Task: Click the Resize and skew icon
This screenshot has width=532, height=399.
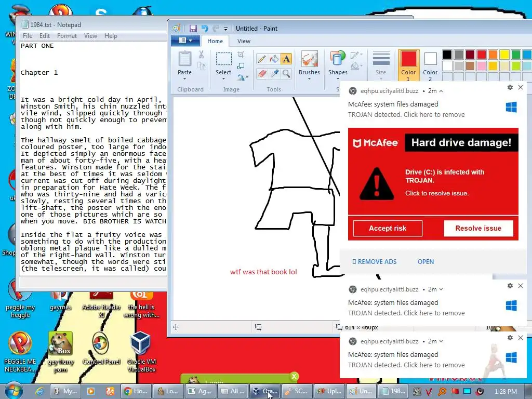Action: 241,66
